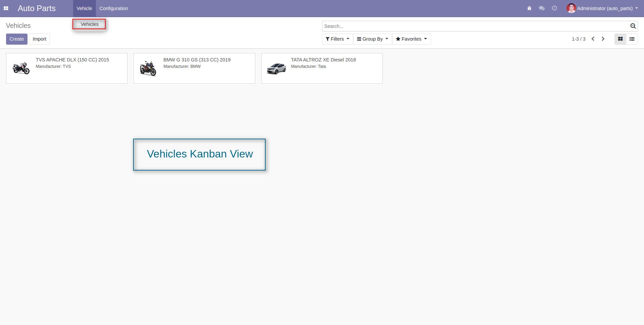
Task: Open the conversations chat icon
Action: point(542,8)
